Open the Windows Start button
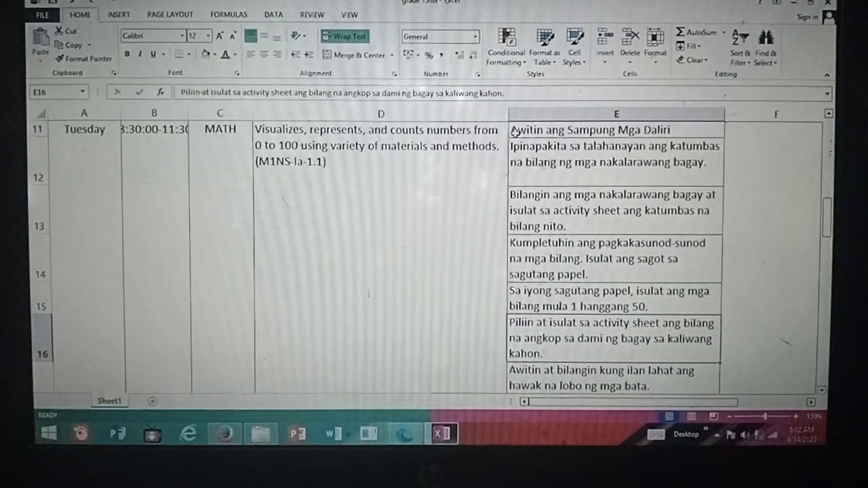868x488 pixels. [x=49, y=433]
